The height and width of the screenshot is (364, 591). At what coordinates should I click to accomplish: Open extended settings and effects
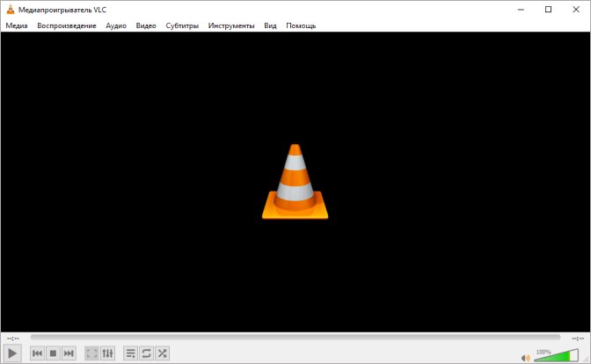(107, 353)
